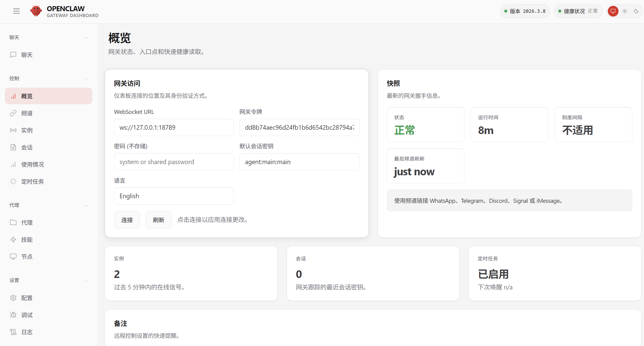Click the WebSocket URL input field
The height and width of the screenshot is (346, 644).
[x=174, y=127]
